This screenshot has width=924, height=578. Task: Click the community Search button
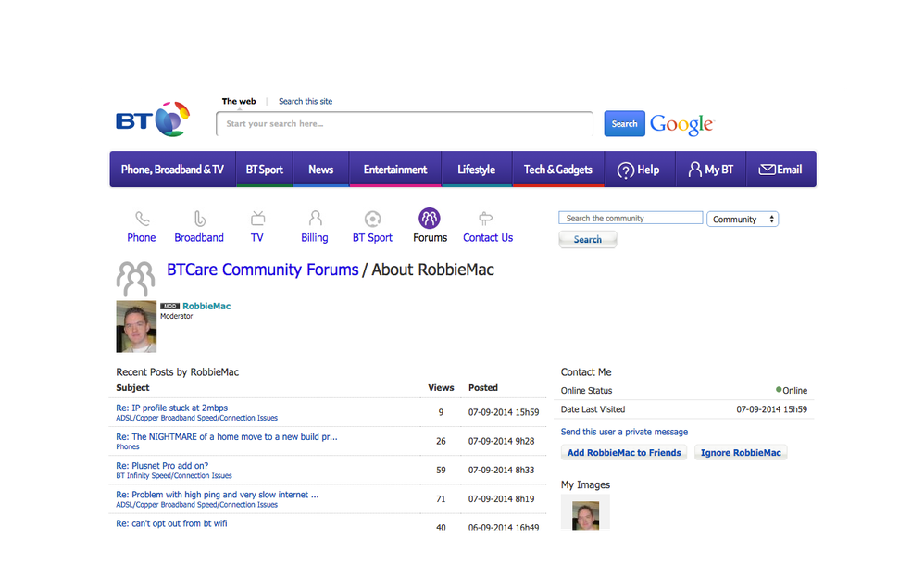[588, 240]
